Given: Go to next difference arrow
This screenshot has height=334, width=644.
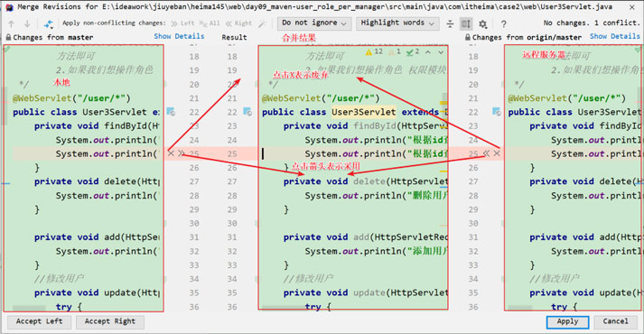Looking at the screenshot, I should 27,23.
